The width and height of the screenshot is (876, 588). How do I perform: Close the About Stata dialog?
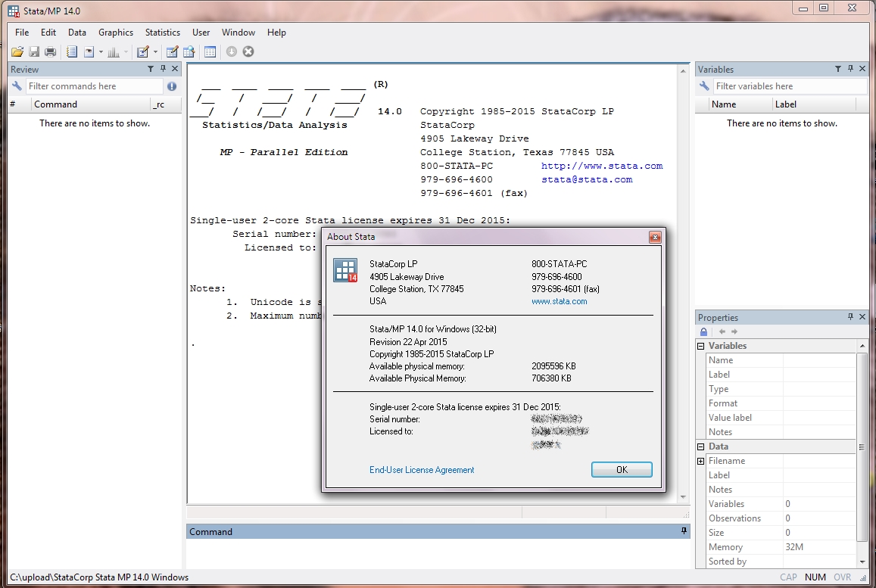pos(655,238)
